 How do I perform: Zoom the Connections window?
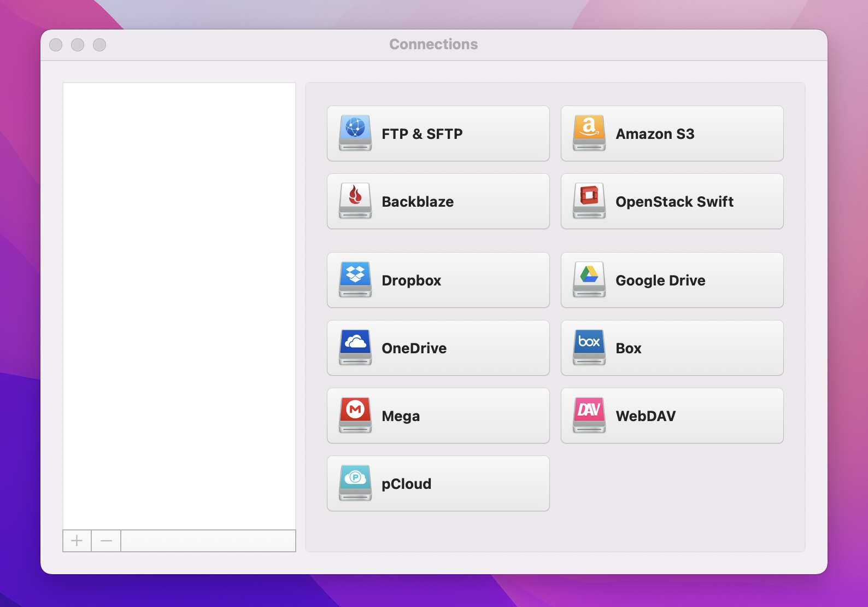(99, 45)
